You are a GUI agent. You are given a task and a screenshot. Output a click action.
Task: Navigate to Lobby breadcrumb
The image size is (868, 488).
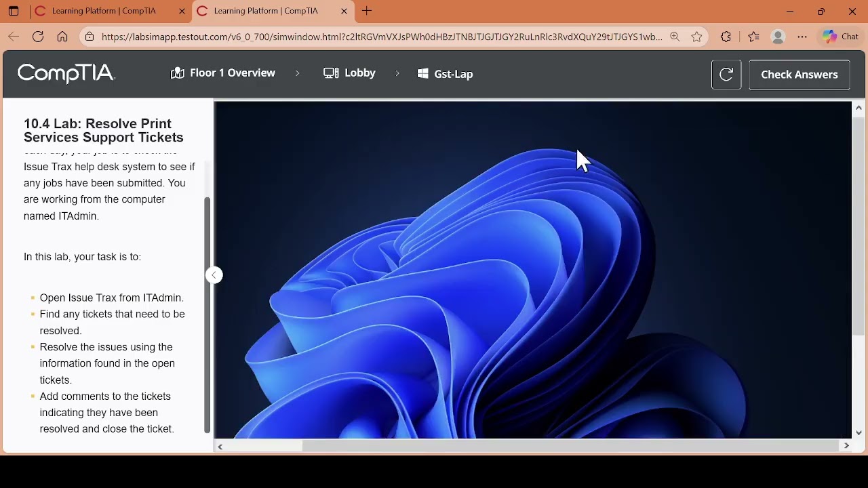point(349,73)
